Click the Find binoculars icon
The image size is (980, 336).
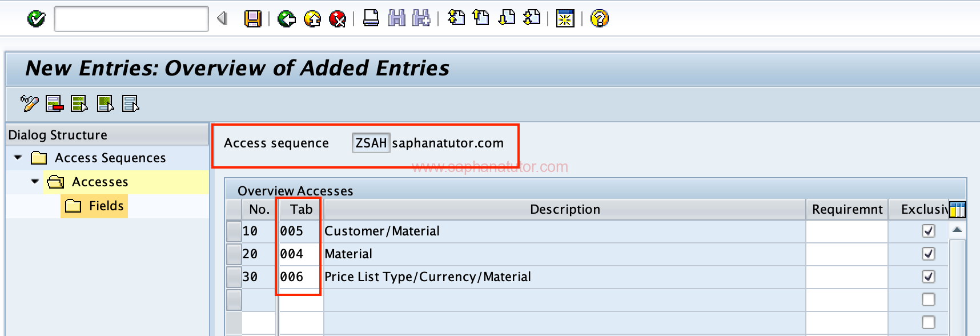[x=397, y=19]
